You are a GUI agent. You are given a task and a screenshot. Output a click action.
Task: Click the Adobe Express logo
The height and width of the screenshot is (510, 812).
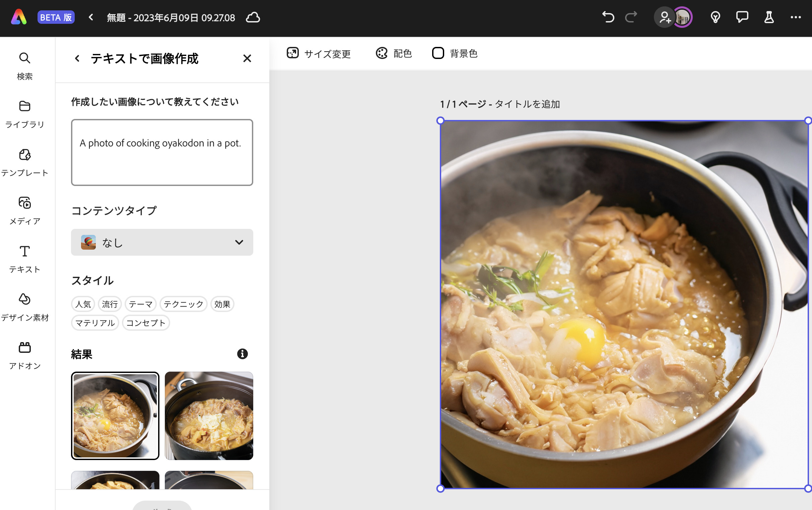point(19,17)
